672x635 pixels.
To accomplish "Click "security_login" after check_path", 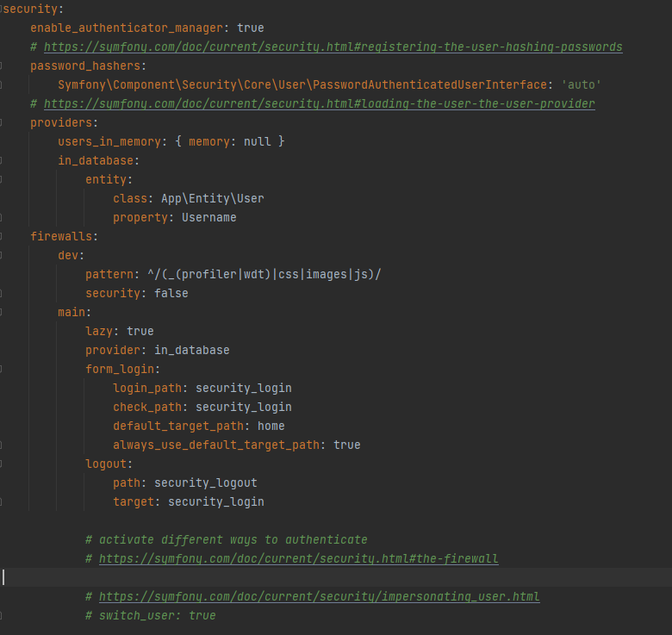I will (x=244, y=407).
